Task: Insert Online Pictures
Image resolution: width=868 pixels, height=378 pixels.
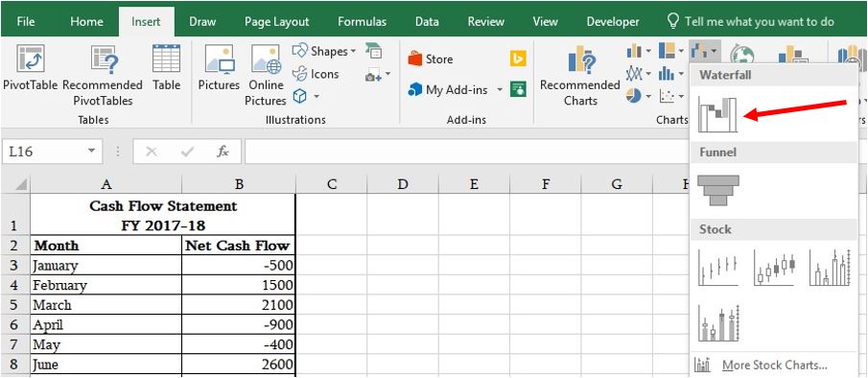Action: click(265, 75)
